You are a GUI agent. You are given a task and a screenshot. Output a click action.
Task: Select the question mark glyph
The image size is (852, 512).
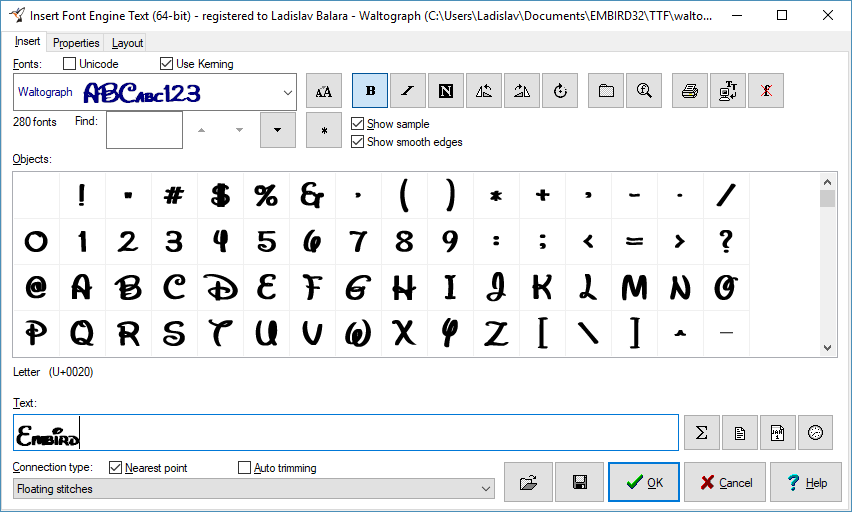point(726,241)
